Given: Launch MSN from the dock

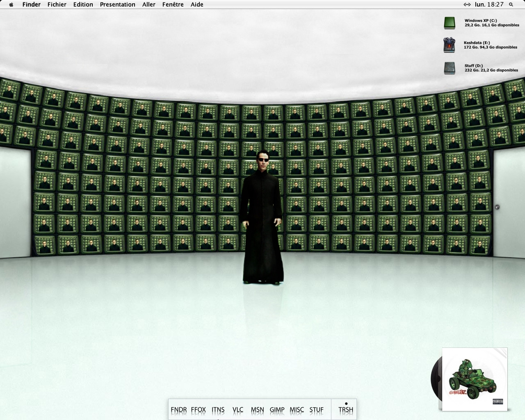Looking at the screenshot, I should click(258, 410).
